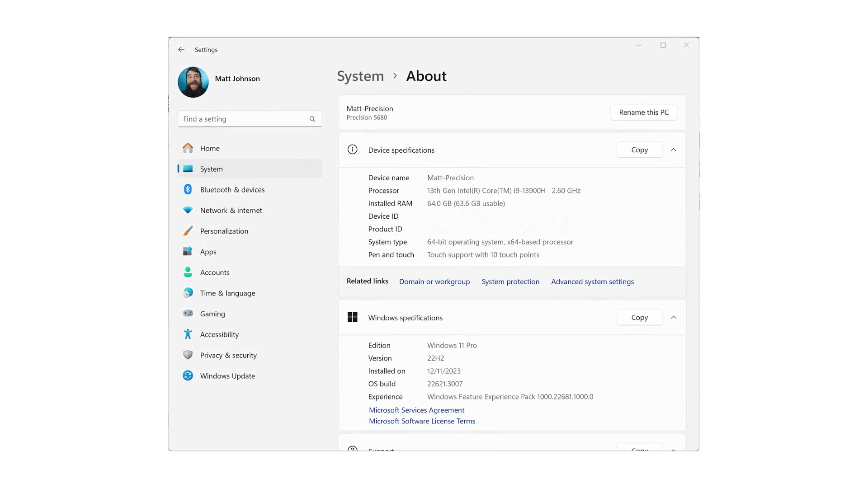868x488 pixels.
Task: Click the Accessibility figure icon
Action: [x=188, y=334]
